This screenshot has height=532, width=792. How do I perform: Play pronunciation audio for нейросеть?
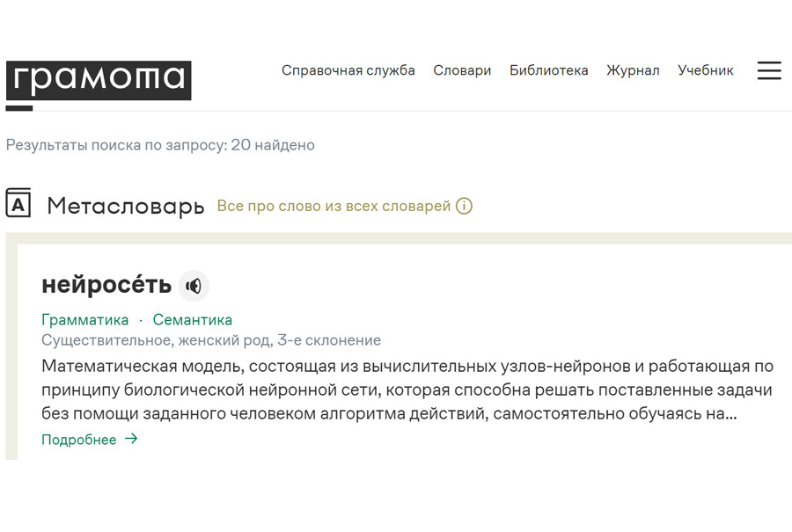(x=194, y=286)
